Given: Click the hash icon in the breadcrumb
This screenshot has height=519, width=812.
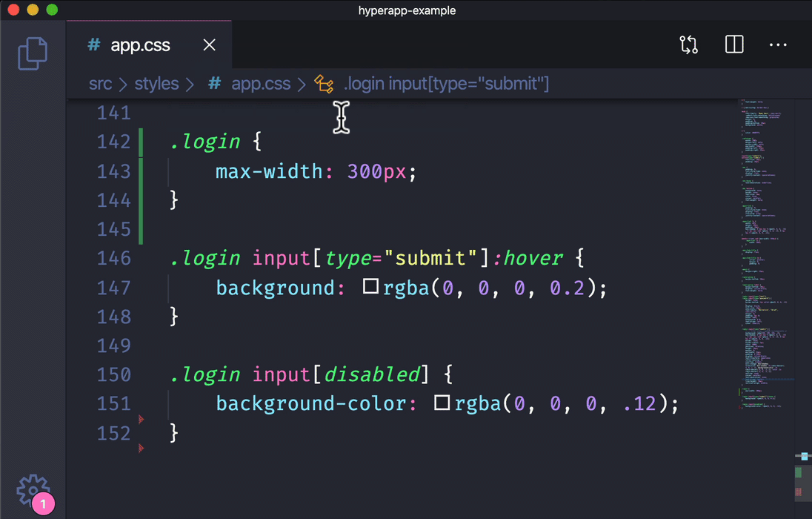Looking at the screenshot, I should pyautogui.click(x=214, y=84).
